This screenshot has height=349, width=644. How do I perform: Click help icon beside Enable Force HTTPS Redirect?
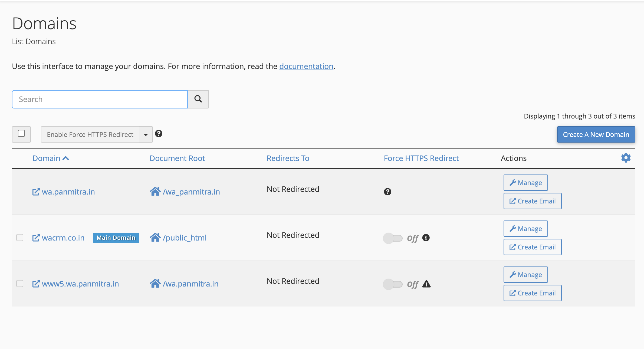159,134
